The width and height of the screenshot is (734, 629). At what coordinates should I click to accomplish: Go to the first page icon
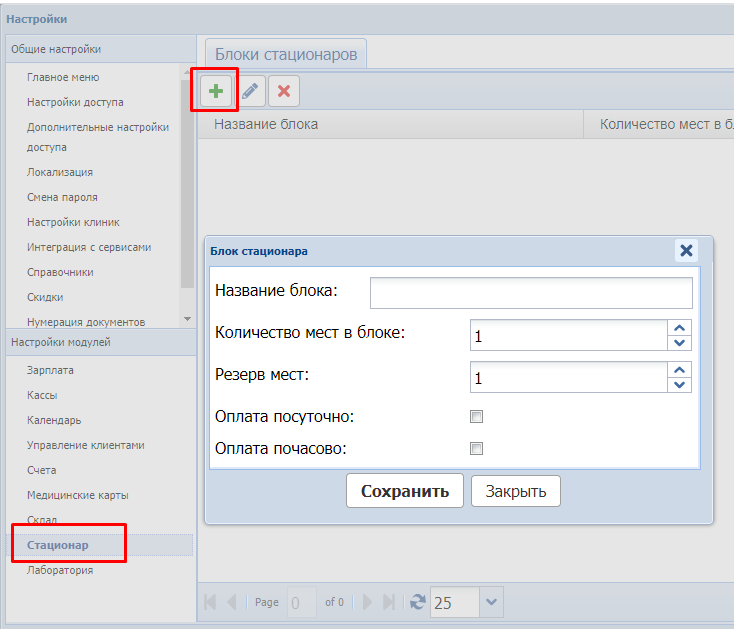211,602
